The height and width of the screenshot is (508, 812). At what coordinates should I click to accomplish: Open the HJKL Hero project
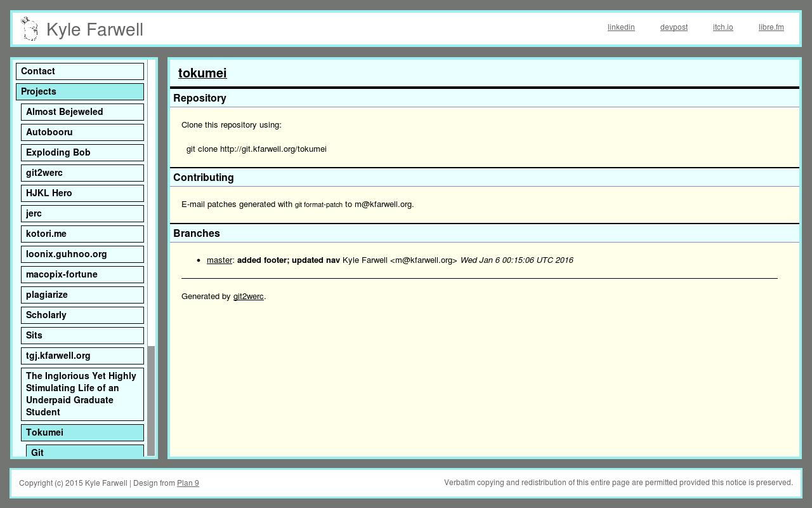pos(82,194)
